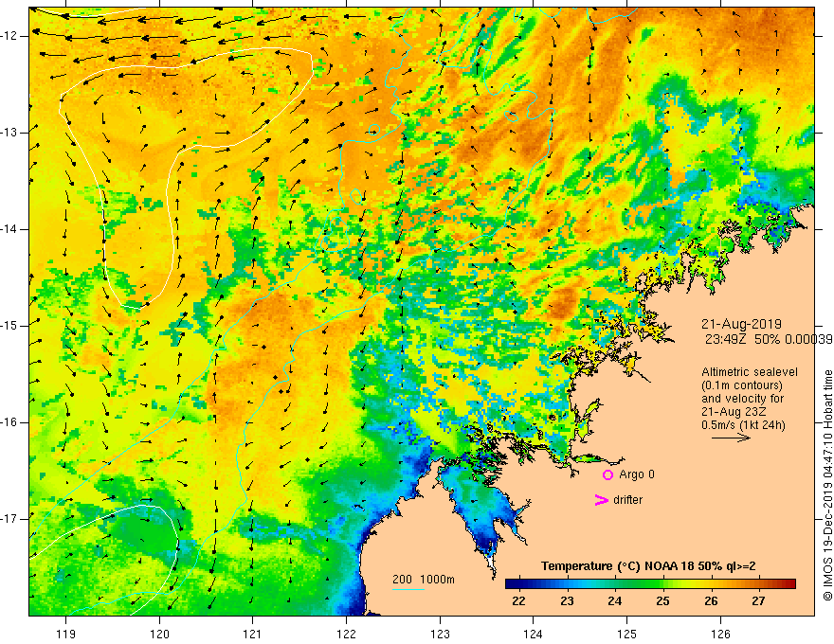The height and width of the screenshot is (644, 834).
Task: Click latitude axis label -16
Action: pos(10,422)
